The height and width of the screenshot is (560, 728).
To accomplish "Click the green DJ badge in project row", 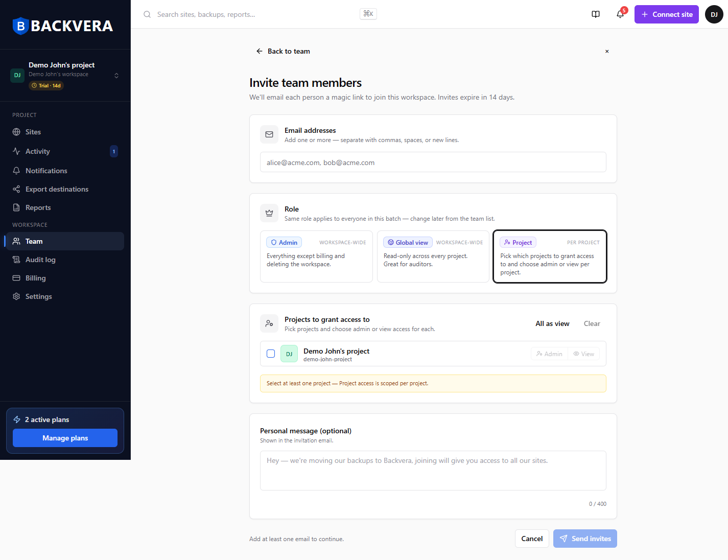I will [289, 354].
